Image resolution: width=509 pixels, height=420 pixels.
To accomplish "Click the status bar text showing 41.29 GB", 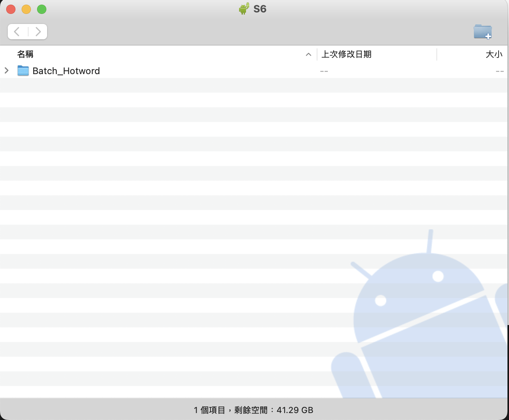I will (253, 410).
